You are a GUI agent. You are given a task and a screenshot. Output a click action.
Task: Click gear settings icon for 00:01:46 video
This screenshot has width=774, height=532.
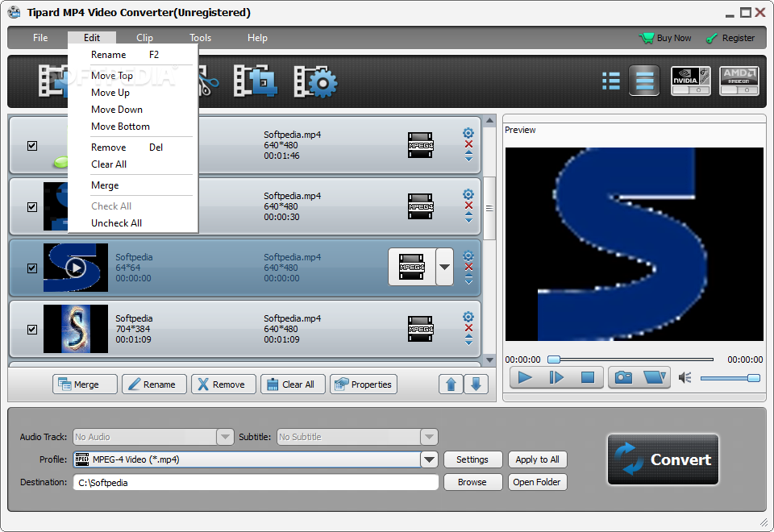pos(468,133)
